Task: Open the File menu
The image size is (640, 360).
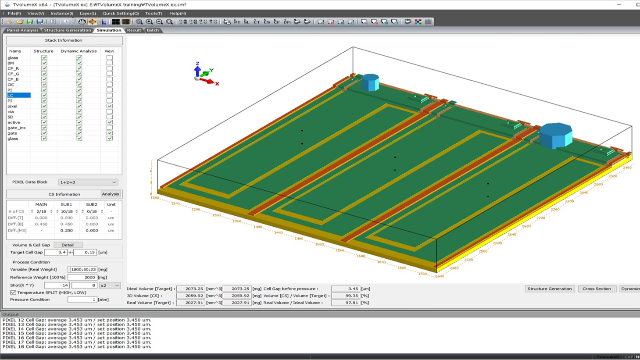Action: 14,13
